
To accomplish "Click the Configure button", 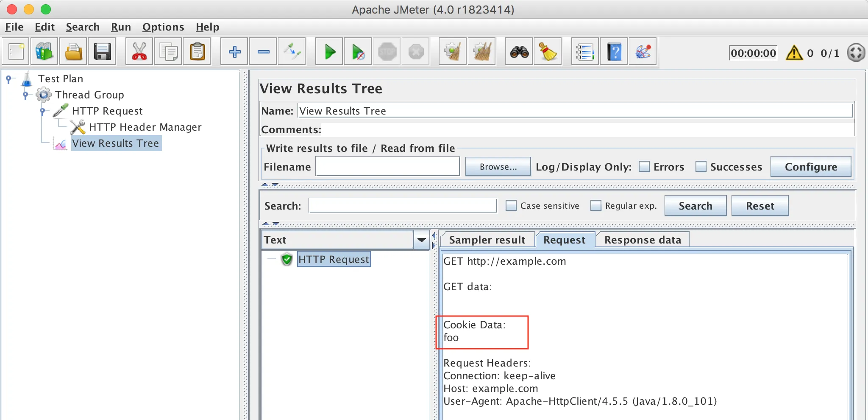I will 811,167.
